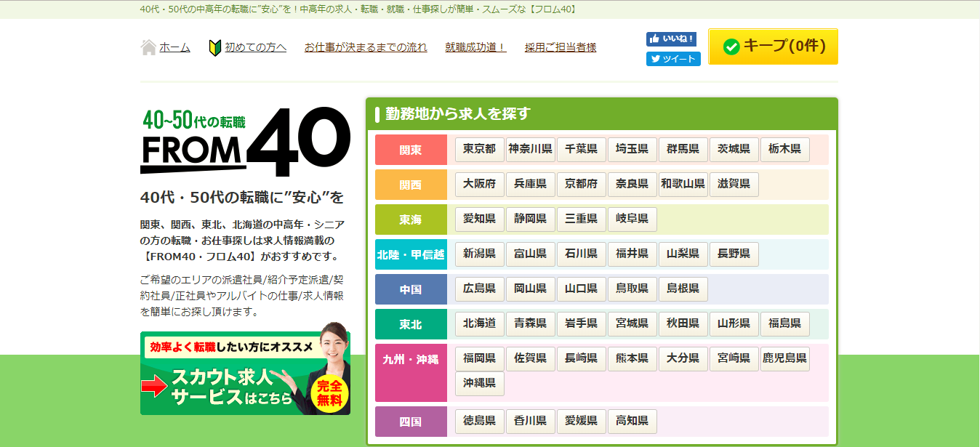Image resolution: width=980 pixels, height=447 pixels.
Task: Open お仕事が決まるまでの流れ link
Action: pyautogui.click(x=366, y=47)
